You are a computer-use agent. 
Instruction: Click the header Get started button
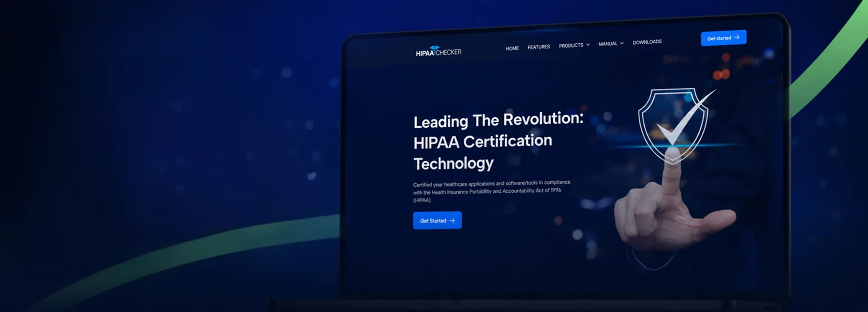tap(724, 38)
